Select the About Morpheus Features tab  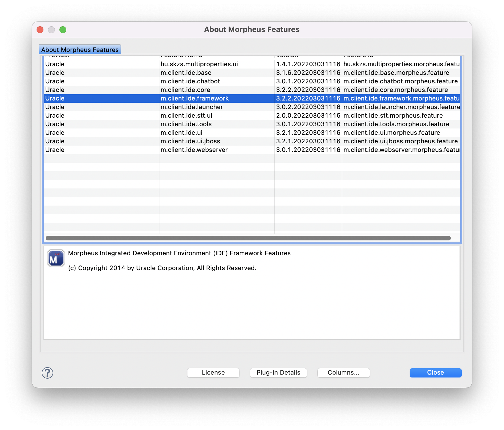tap(80, 49)
